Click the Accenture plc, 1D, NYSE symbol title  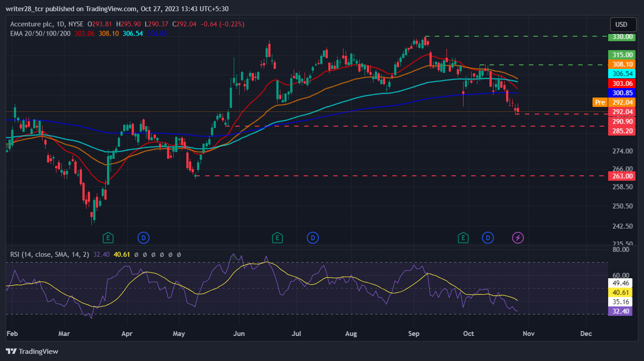47,24
